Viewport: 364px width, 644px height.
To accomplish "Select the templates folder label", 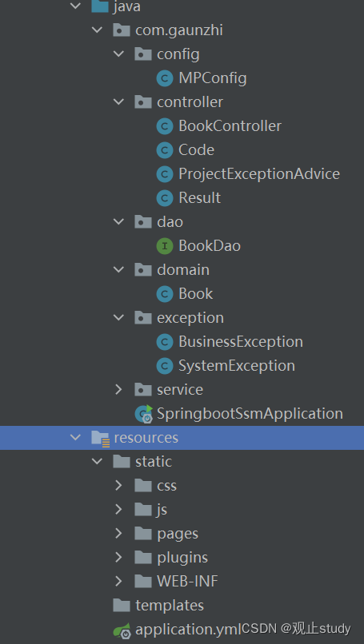I will pos(170,606).
